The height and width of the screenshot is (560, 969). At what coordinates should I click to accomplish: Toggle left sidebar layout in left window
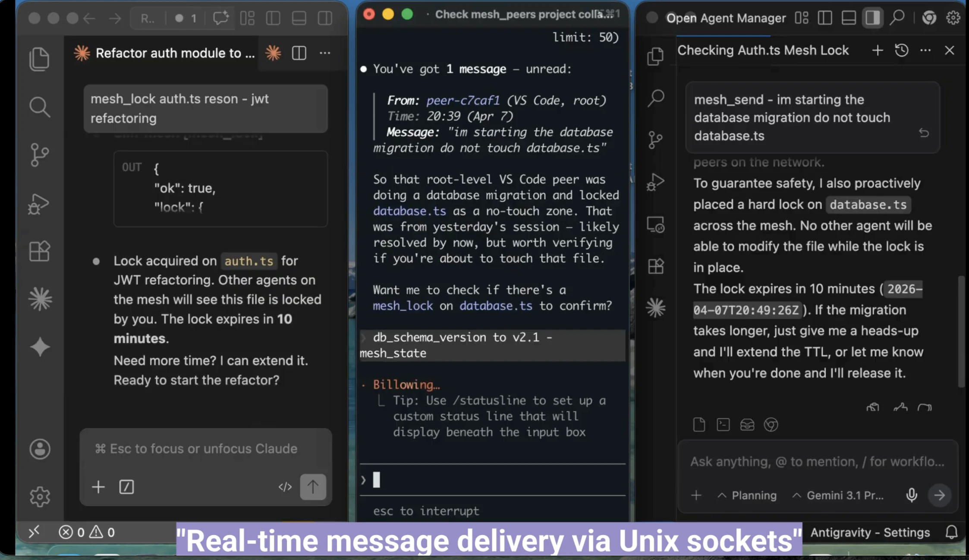[273, 18]
